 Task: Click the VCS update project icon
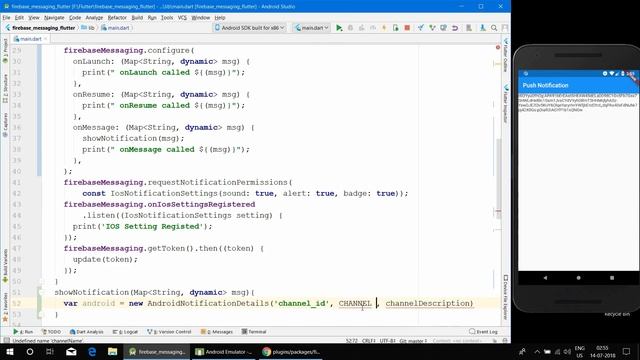click(x=421, y=28)
